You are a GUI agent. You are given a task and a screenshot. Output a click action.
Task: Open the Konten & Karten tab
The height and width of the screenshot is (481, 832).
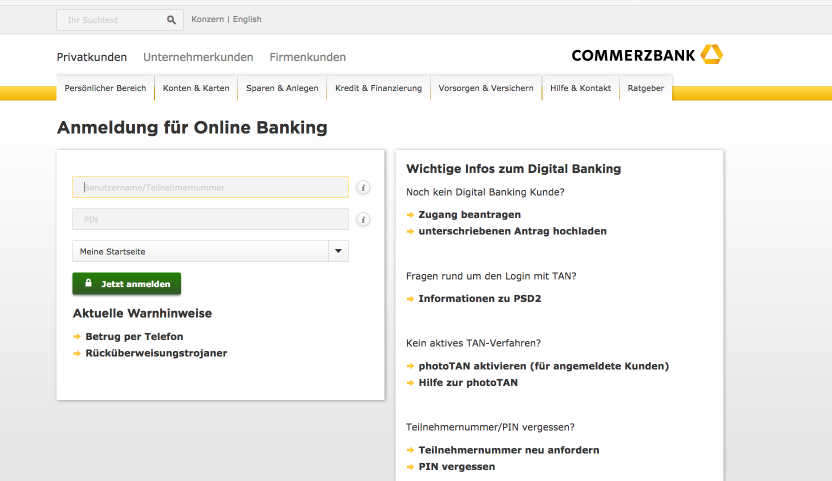[196, 88]
